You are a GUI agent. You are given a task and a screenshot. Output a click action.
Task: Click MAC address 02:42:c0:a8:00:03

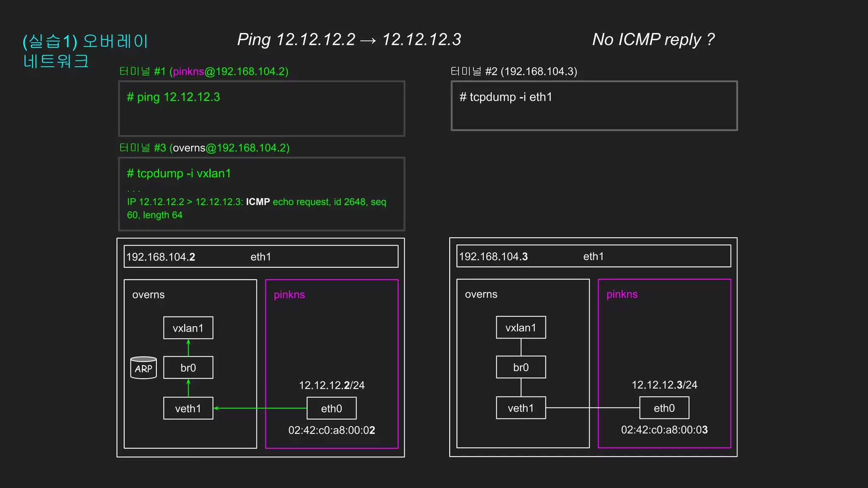[x=664, y=430]
